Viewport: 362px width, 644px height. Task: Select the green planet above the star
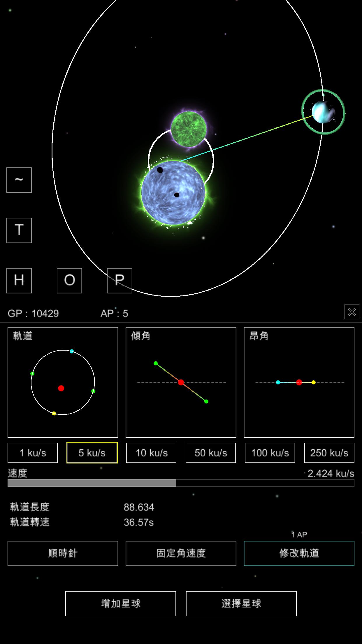point(189,129)
